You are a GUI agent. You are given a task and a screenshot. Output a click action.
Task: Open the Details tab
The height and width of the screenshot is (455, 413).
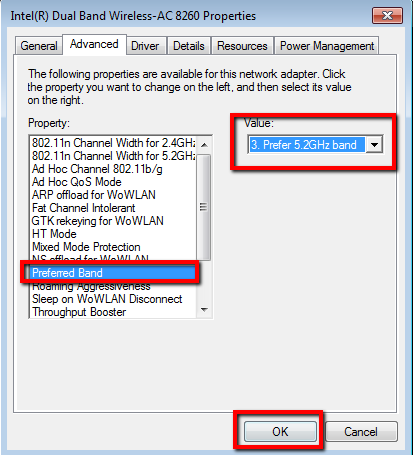point(189,46)
